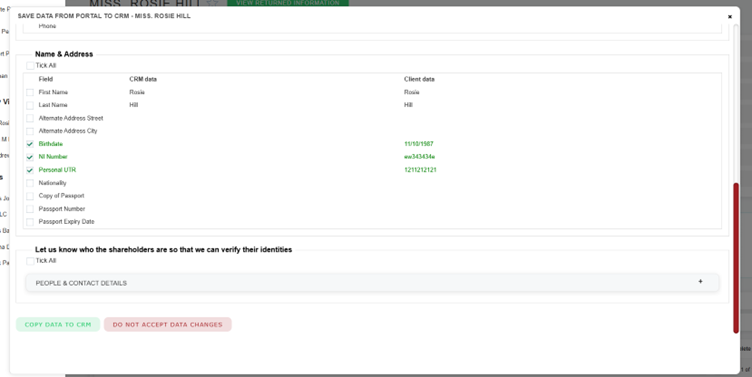
Task: Check the Alternate Address Street checkbox
Action: pos(30,118)
